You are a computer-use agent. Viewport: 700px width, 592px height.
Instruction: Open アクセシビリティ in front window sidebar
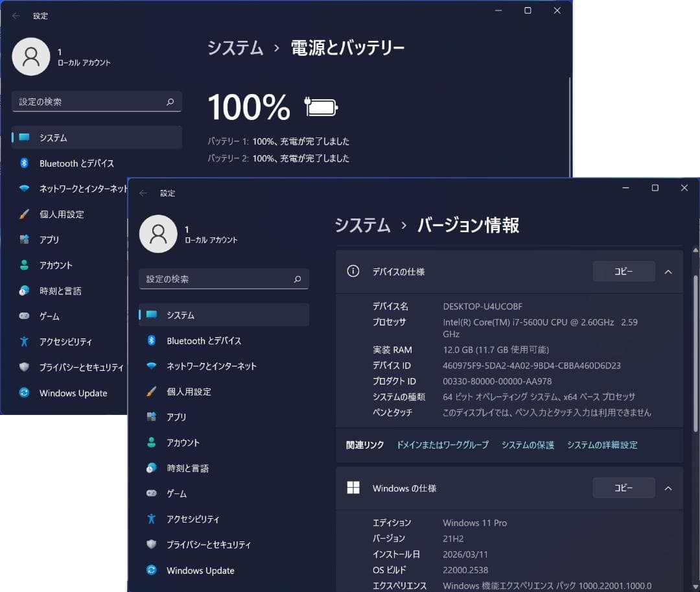(x=224, y=519)
